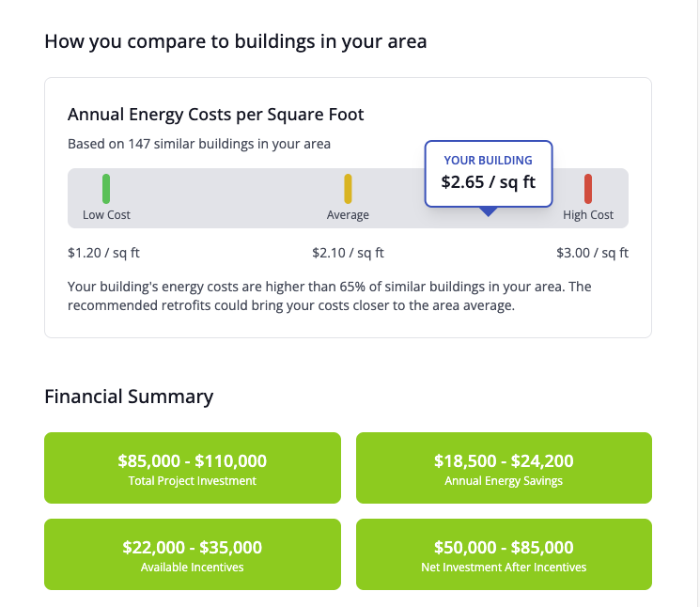This screenshot has height=607, width=700.
Task: Click the $1.20 / sq ft value
Action: (103, 253)
